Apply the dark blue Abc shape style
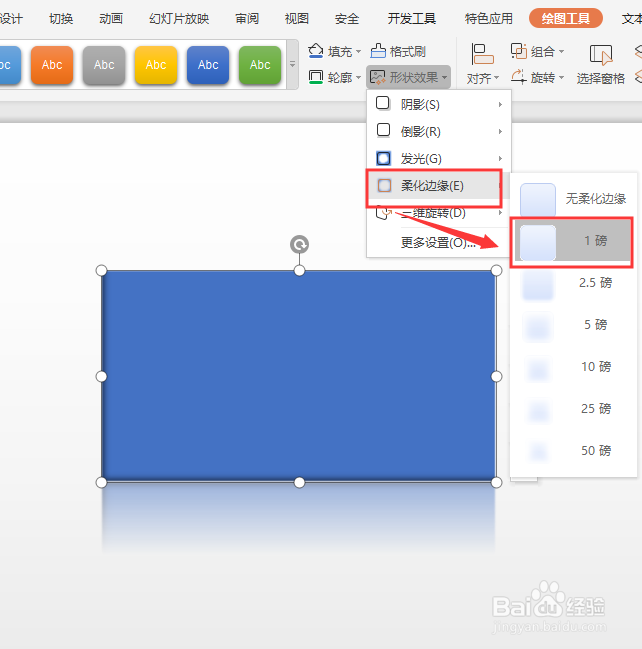Image resolution: width=642 pixels, height=649 pixels. coord(208,65)
